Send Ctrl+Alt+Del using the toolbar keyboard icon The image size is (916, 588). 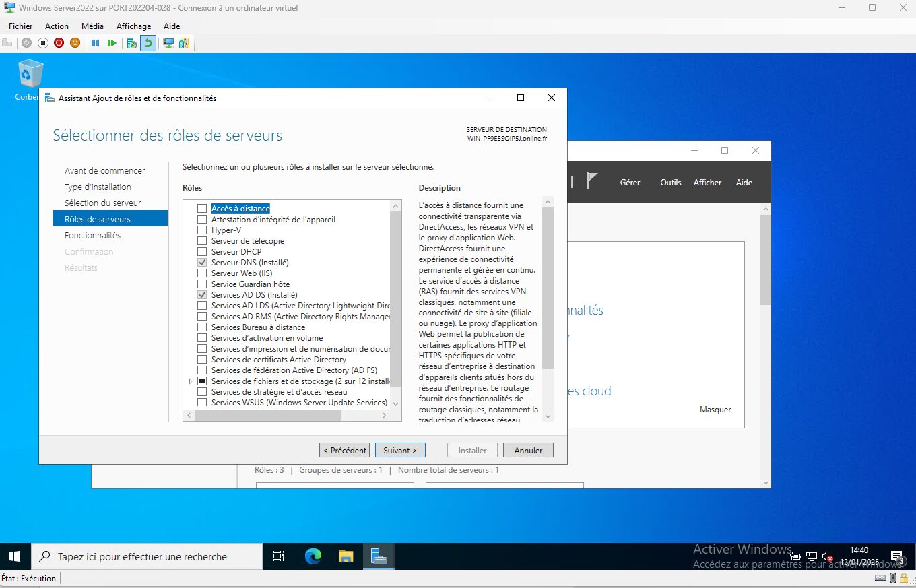coord(7,43)
